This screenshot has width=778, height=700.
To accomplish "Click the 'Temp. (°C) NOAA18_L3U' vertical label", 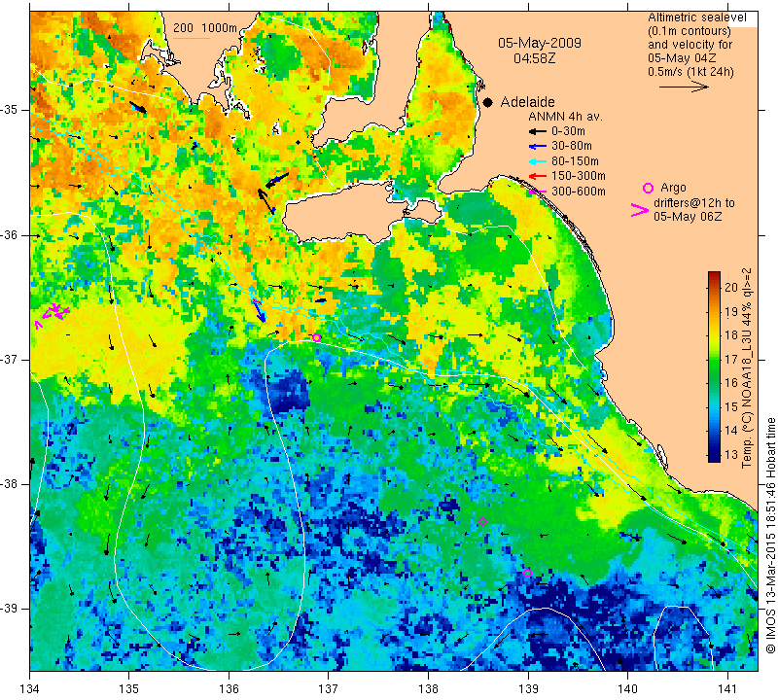I will (x=747, y=368).
